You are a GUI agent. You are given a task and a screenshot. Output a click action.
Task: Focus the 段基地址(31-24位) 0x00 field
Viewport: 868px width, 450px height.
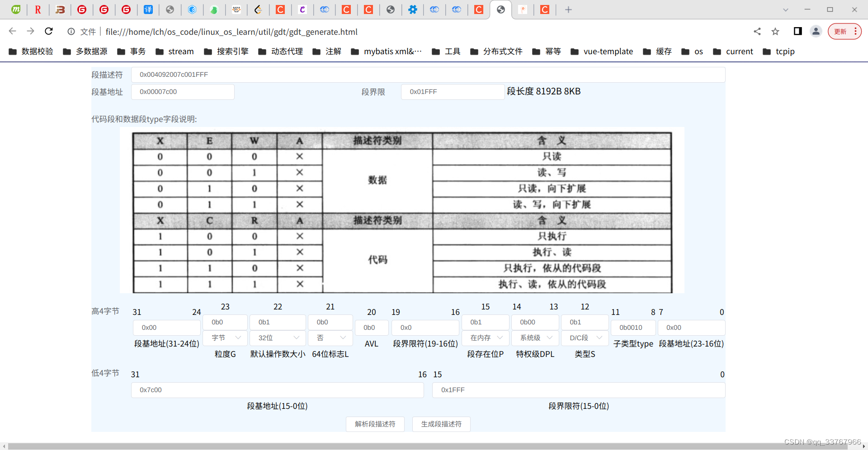pos(167,328)
